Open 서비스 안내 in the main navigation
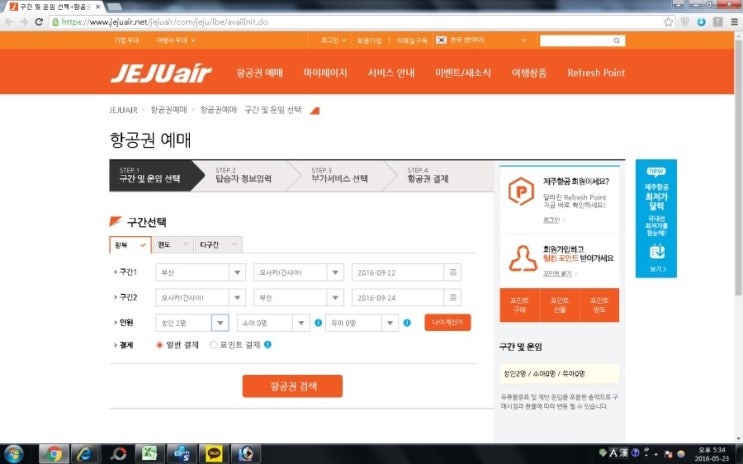This screenshot has width=743, height=464. pos(391,73)
